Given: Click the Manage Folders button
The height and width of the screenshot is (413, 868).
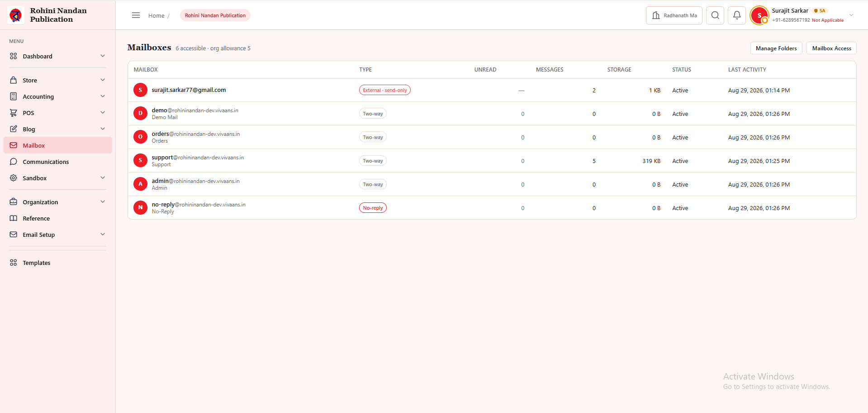Looking at the screenshot, I should pyautogui.click(x=776, y=48).
